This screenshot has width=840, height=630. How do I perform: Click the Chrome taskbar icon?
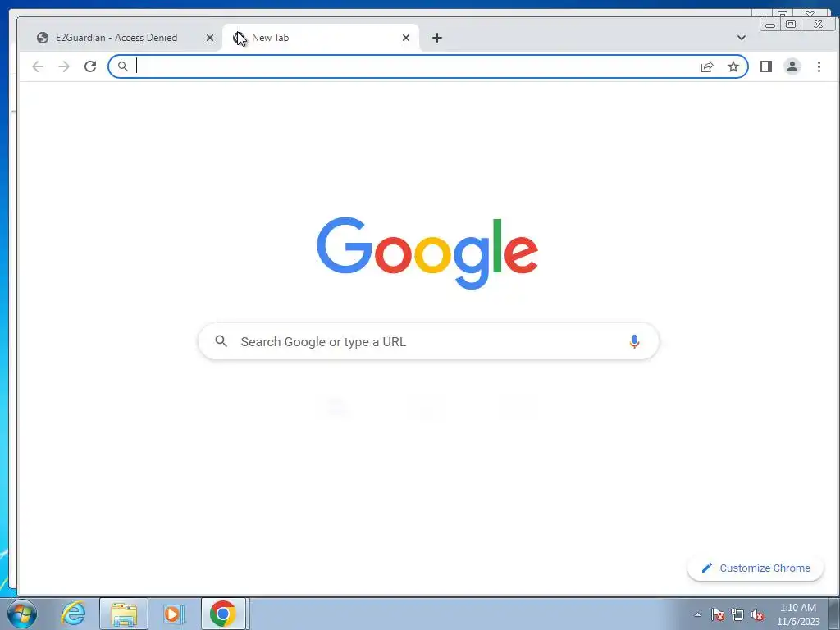point(223,614)
